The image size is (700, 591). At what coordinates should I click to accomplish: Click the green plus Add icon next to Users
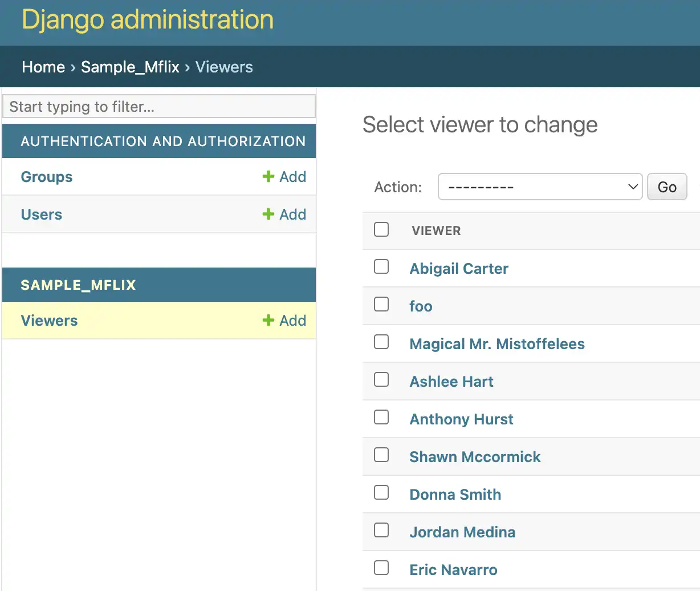coord(268,214)
